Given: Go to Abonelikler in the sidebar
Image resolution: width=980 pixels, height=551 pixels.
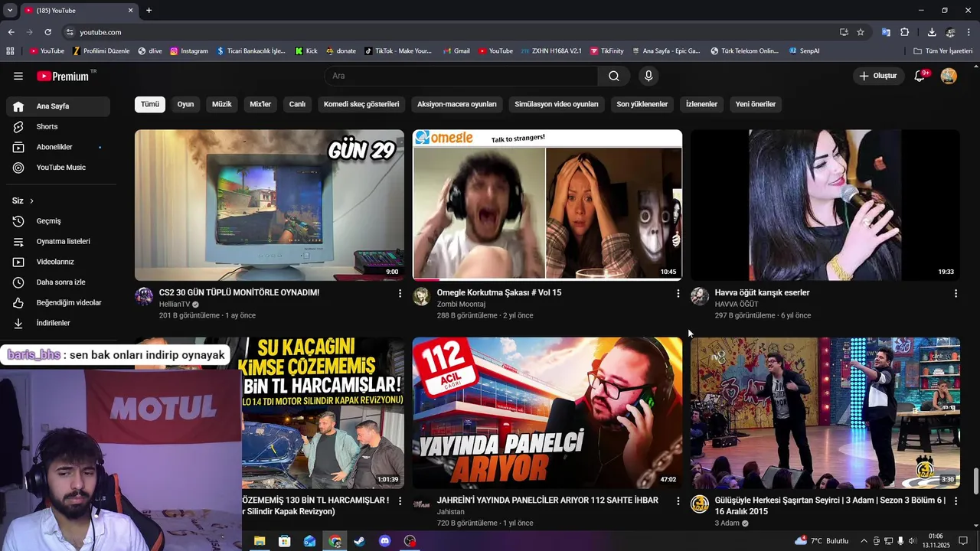Looking at the screenshot, I should pos(58,147).
